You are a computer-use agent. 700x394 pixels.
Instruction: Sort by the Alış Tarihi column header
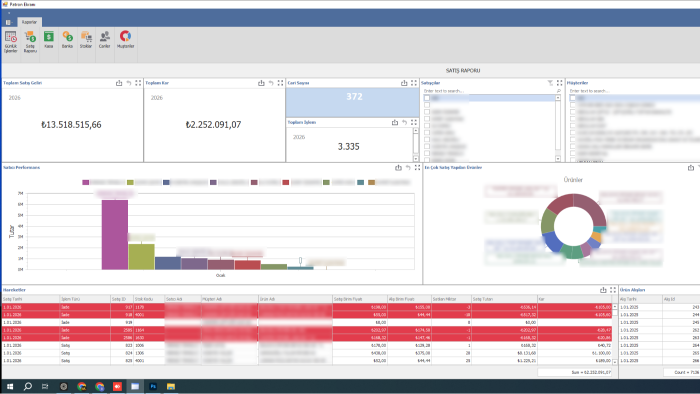[640, 299]
